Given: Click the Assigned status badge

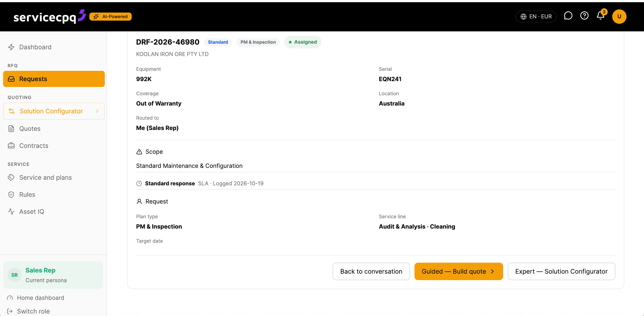Looking at the screenshot, I should (303, 42).
